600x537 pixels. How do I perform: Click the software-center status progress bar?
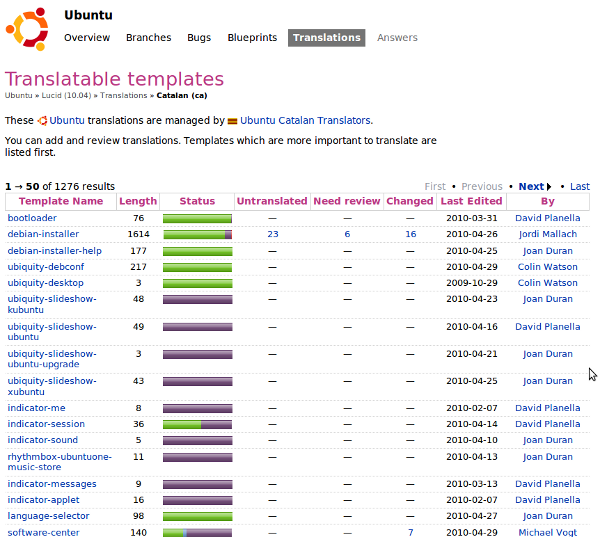pyautogui.click(x=197, y=533)
